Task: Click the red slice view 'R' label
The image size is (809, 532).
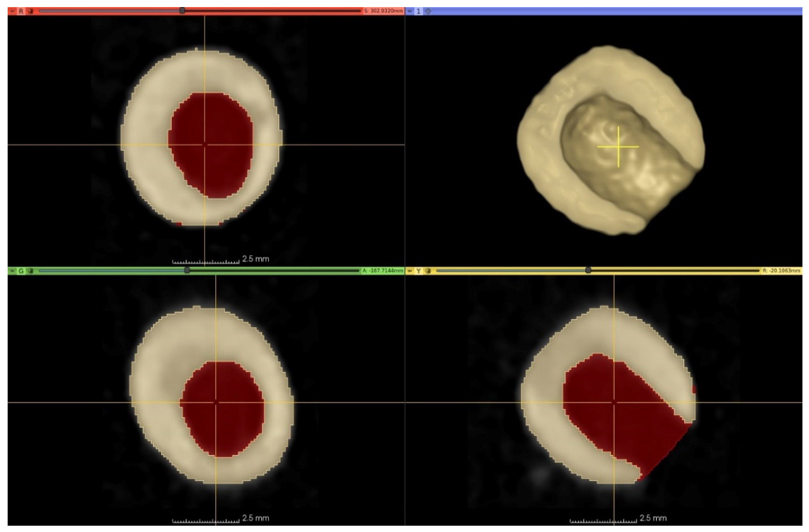Action: 21,11
